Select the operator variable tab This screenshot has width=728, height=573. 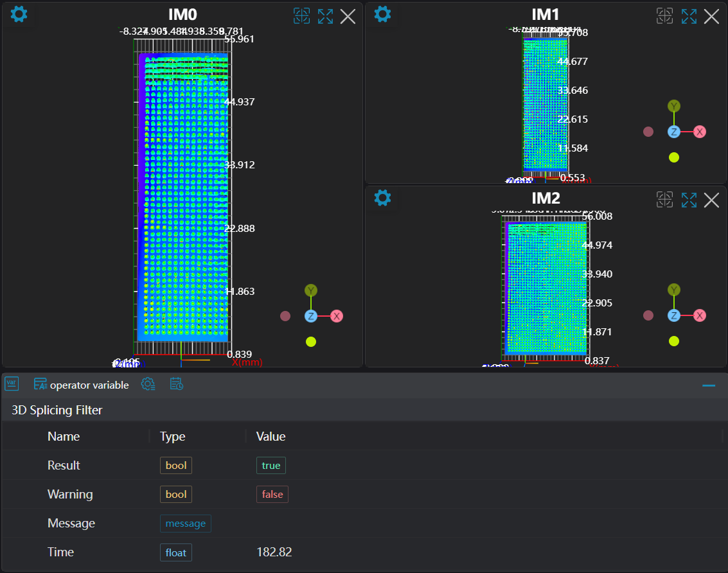(82, 385)
